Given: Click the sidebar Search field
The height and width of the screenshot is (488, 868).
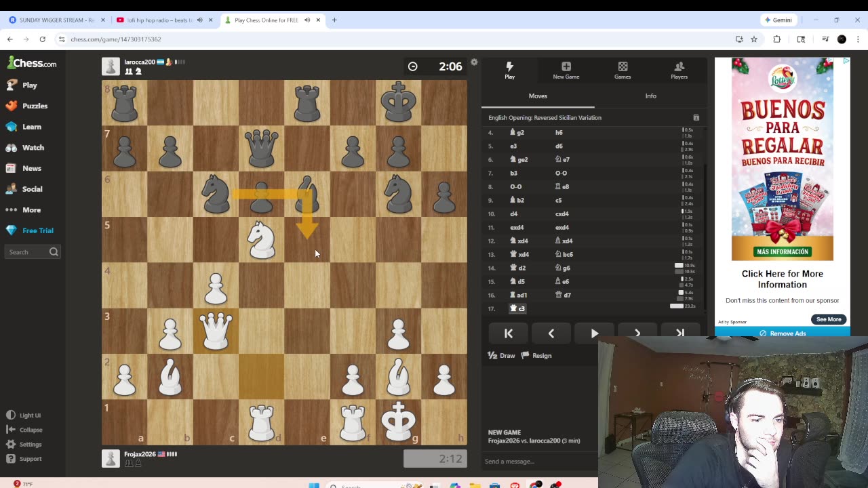Looking at the screenshot, I should (33, 252).
